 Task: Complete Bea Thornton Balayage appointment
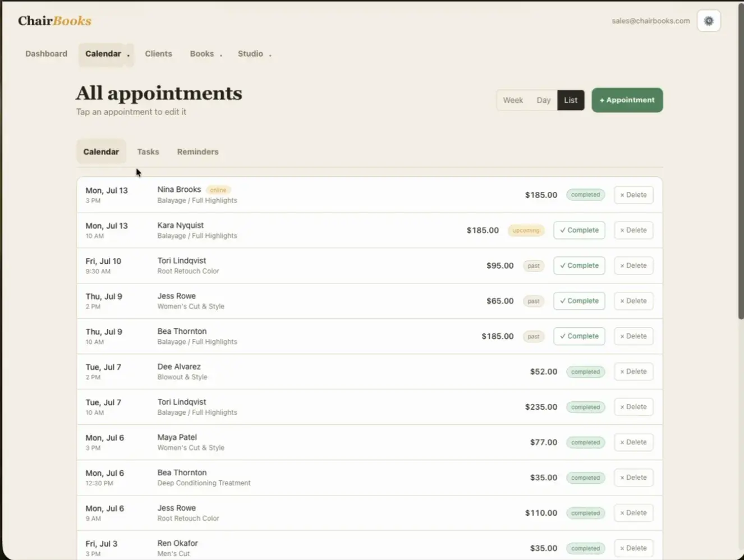pos(579,336)
